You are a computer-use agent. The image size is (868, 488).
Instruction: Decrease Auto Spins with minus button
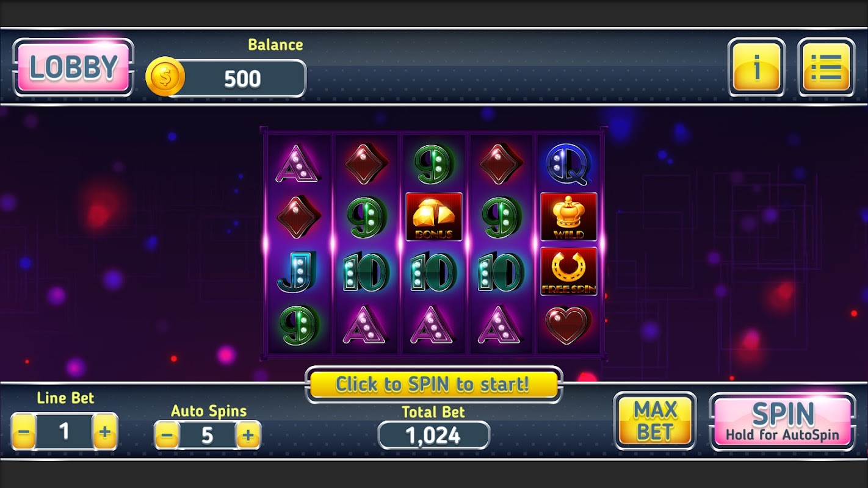click(167, 436)
